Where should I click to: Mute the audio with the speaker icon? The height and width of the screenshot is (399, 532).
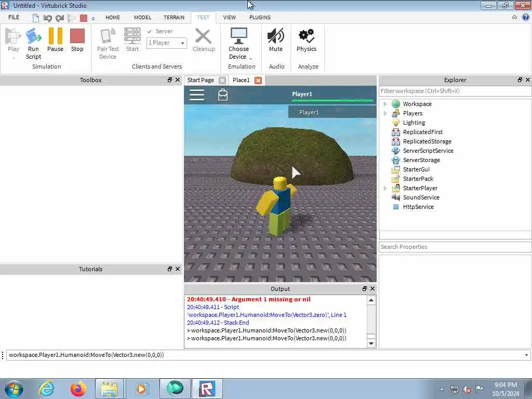(x=276, y=36)
